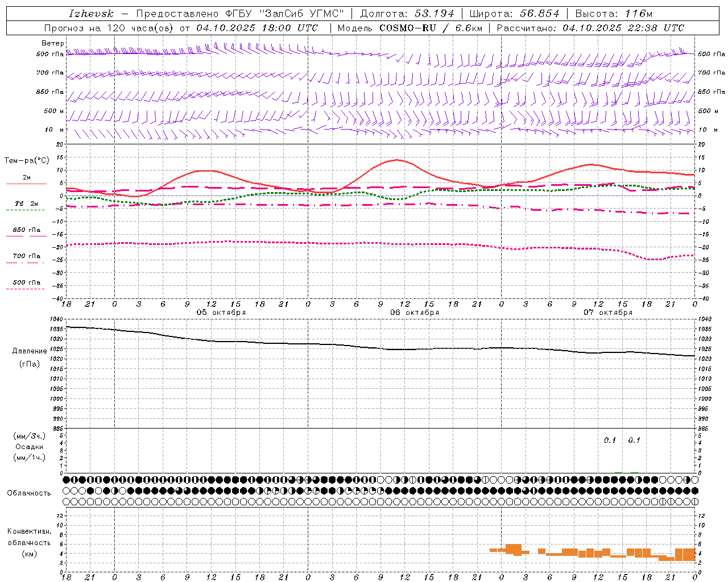728x582 pixels.
Task: Click the Высота: 116м header field
Action: 614,14
